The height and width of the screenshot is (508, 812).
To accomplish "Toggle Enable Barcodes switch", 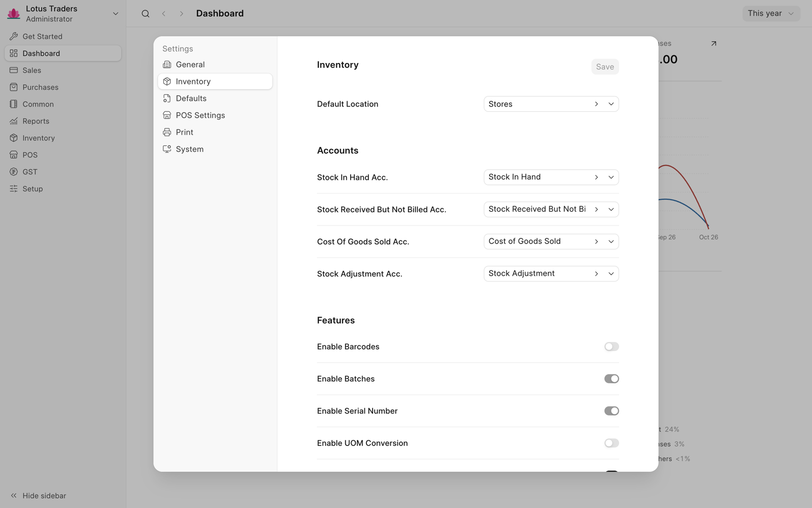I will click(612, 346).
